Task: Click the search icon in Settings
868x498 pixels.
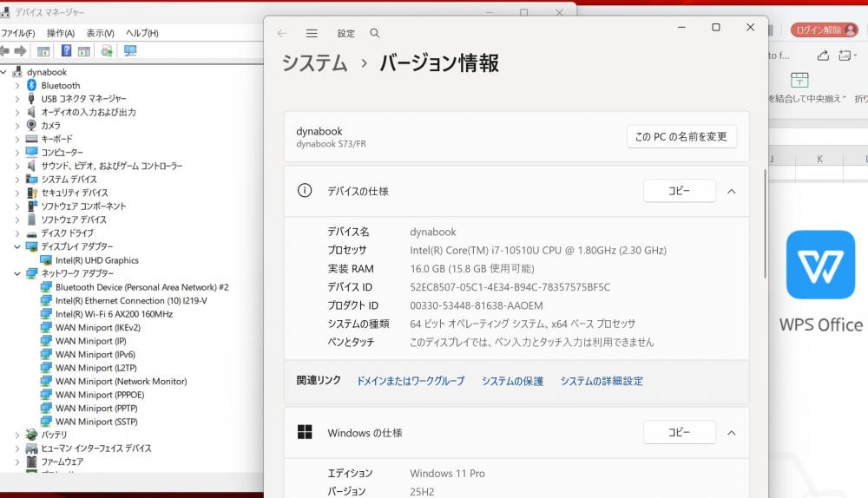Action: [375, 34]
